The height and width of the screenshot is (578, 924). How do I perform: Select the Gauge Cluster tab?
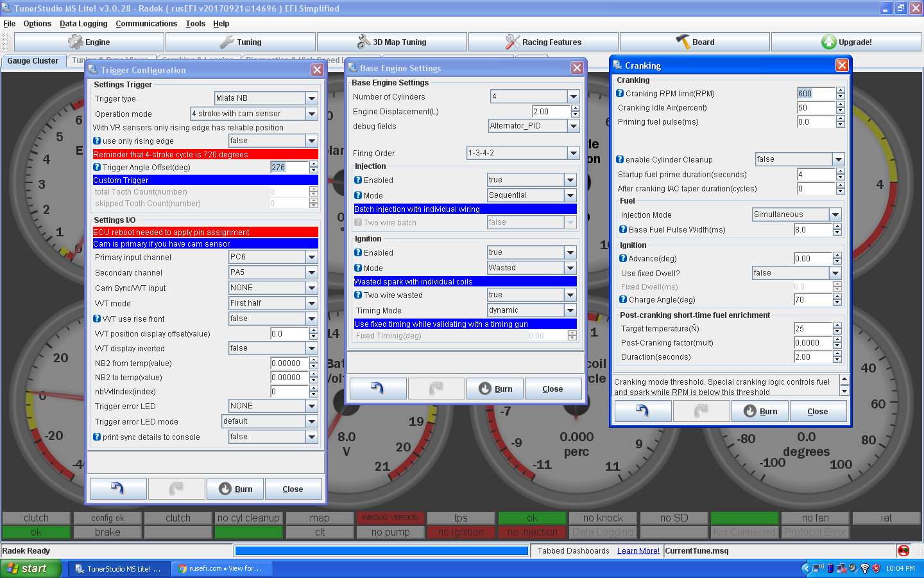tap(33, 61)
